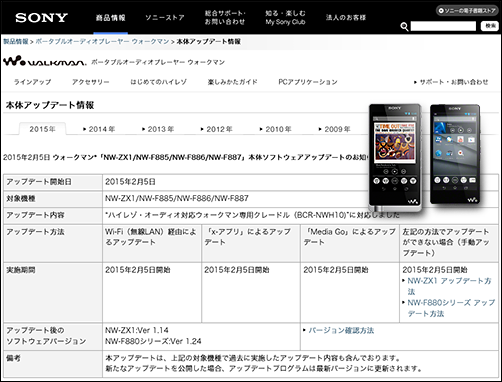Click the Walkman logo

pyautogui.click(x=44, y=61)
